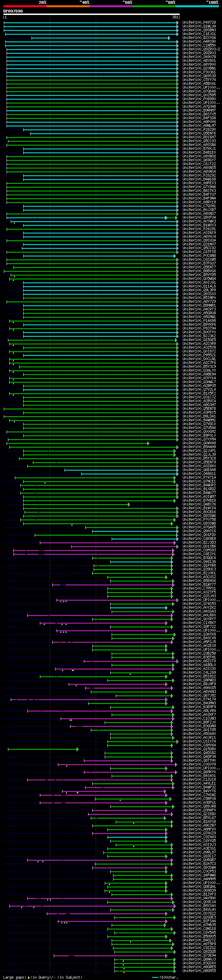Image resolution: width=222 pixels, height=980 pixels.
Task: Select the UniRef100_Q15GB0 label
Action: click(199, 749)
